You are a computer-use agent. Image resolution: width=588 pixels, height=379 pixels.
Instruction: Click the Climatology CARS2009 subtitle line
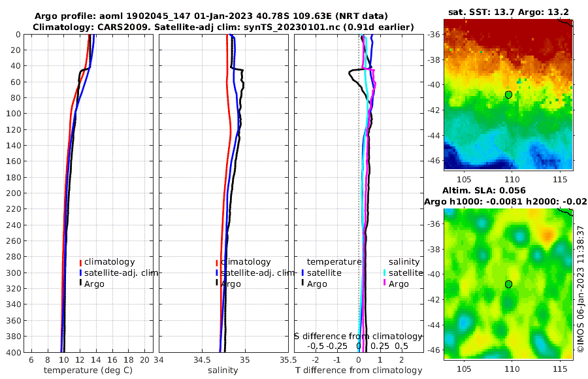[x=223, y=27]
